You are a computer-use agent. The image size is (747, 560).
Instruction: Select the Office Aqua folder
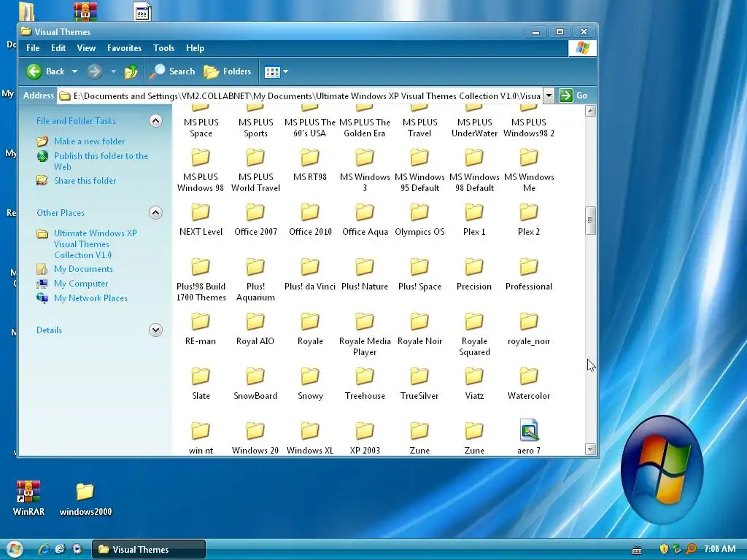click(365, 219)
